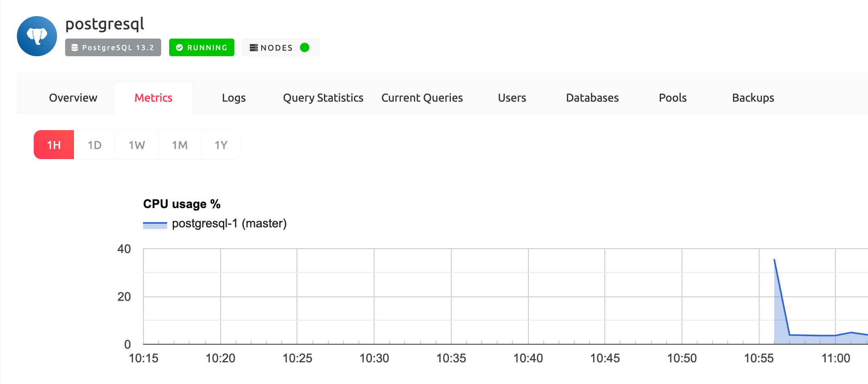
Task: Click the green node status indicator dot
Action: pyautogui.click(x=305, y=47)
